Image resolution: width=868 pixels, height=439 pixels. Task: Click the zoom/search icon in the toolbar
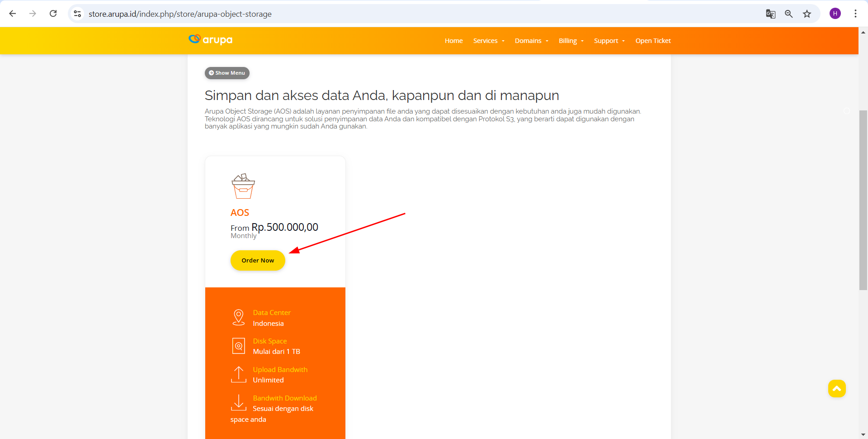pyautogui.click(x=788, y=14)
